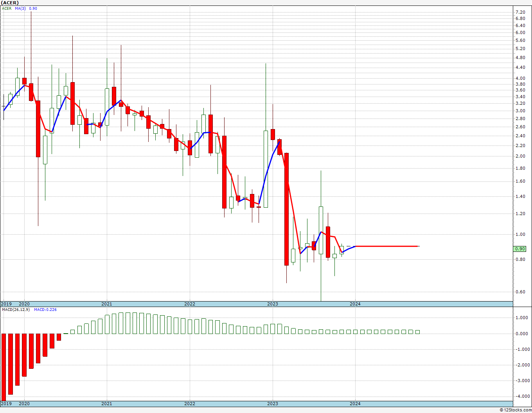Click 2019 on the price chart time axis
532x413 pixels.
click(6, 304)
